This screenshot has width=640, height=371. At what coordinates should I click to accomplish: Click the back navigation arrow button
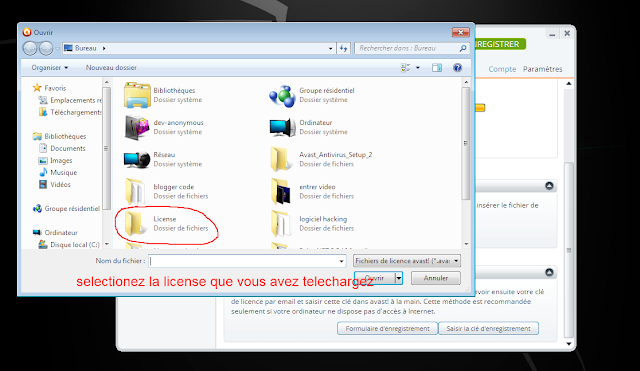[30, 48]
